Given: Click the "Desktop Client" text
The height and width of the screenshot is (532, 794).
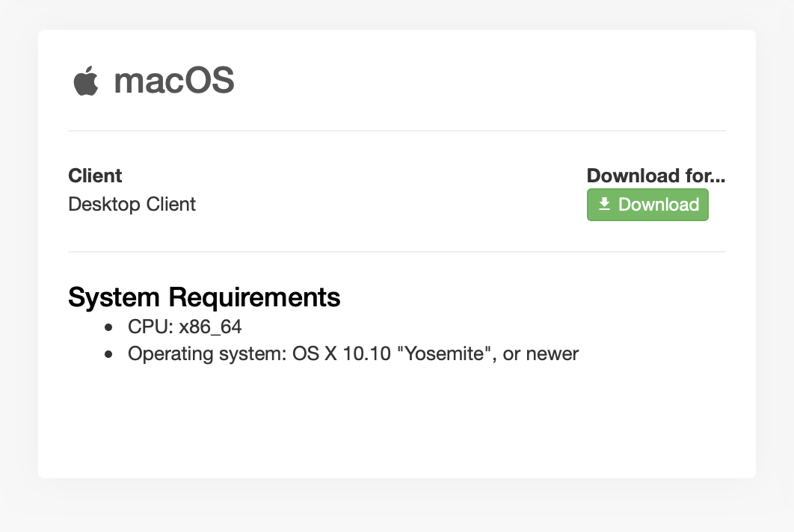Looking at the screenshot, I should [132, 204].
